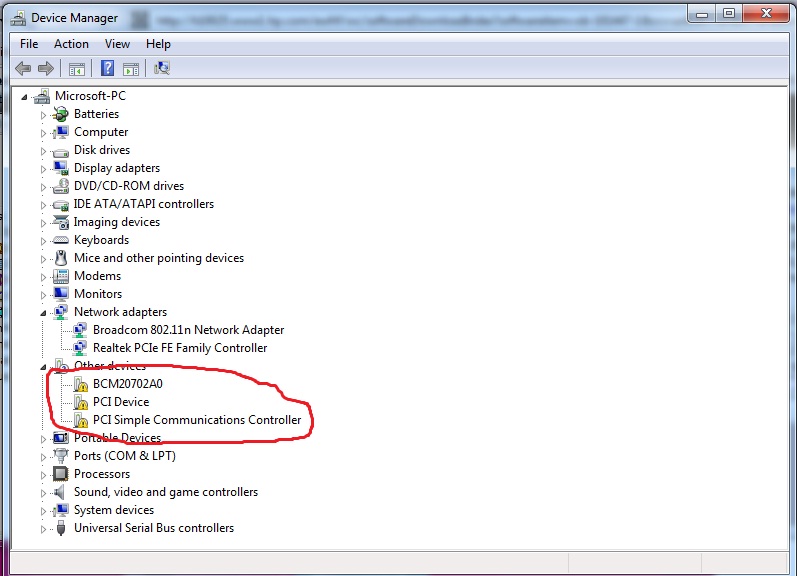Click the Modems category icon
This screenshot has width=797, height=576.
click(x=60, y=276)
